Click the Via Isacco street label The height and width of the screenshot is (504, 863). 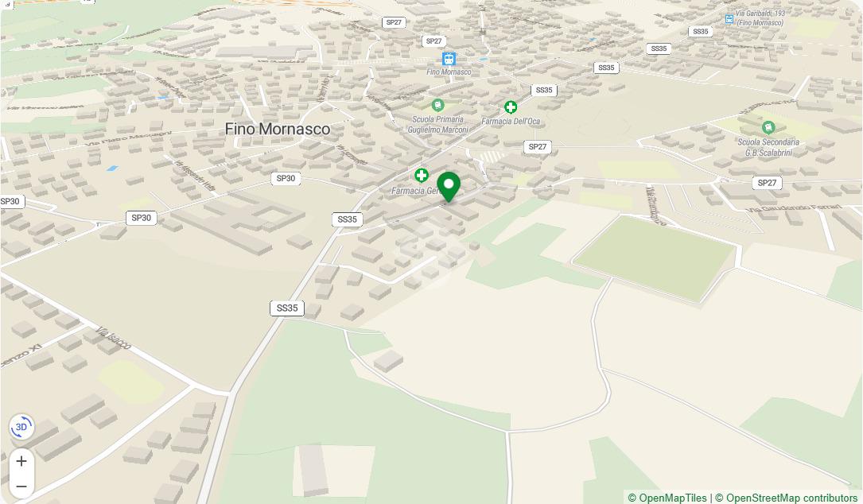[x=114, y=338]
